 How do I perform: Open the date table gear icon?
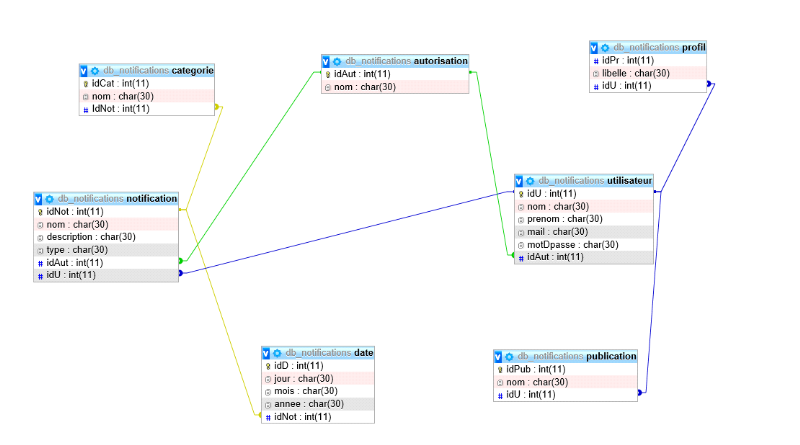(277, 353)
